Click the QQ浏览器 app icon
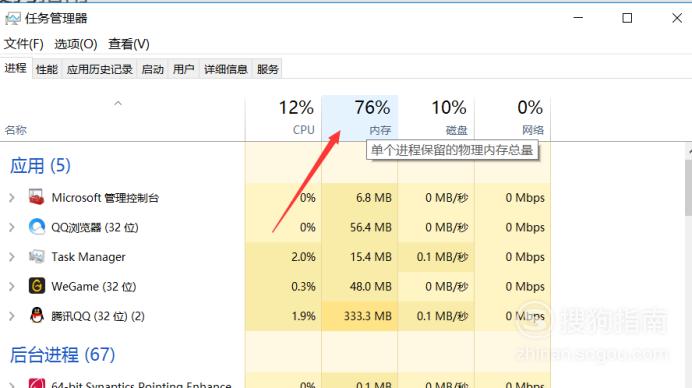Viewport: 692px width, 388px height. coord(37,227)
